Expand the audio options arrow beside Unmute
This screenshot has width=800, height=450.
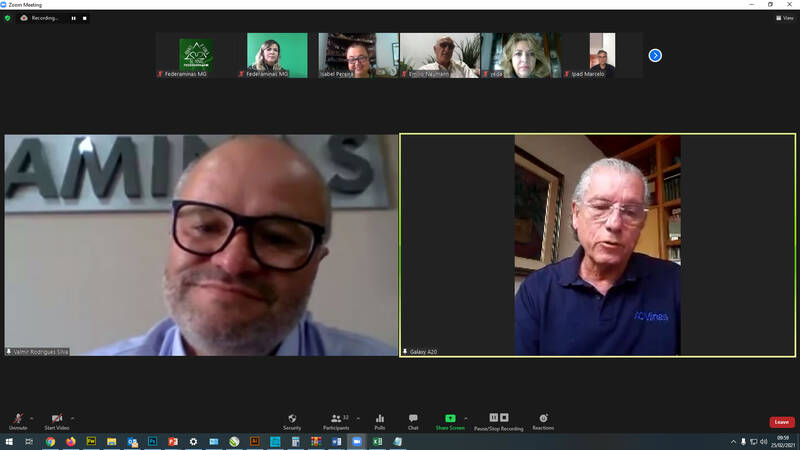coord(32,417)
